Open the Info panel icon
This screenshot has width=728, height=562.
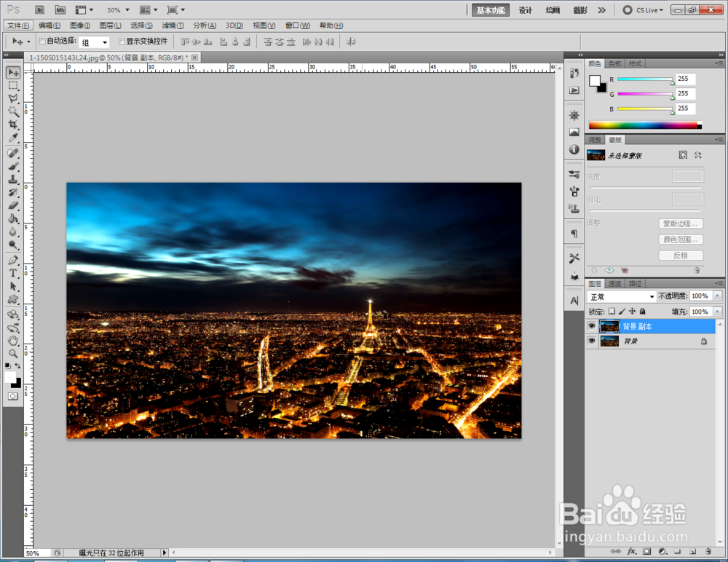coord(574,149)
